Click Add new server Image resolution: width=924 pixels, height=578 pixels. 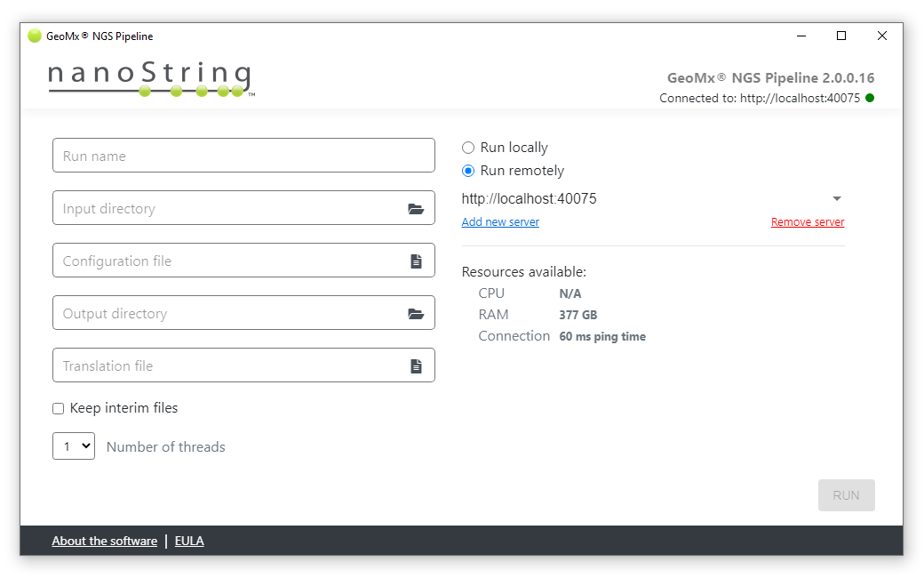pyautogui.click(x=500, y=221)
